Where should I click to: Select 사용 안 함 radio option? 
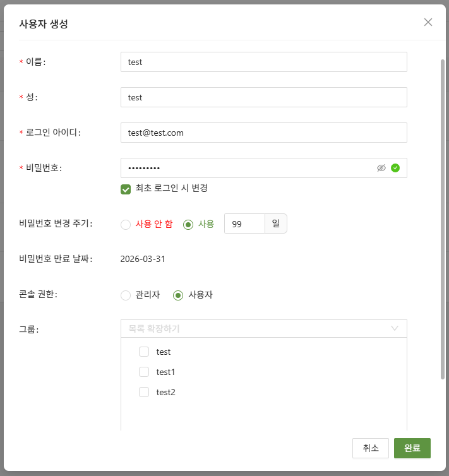[126, 224]
